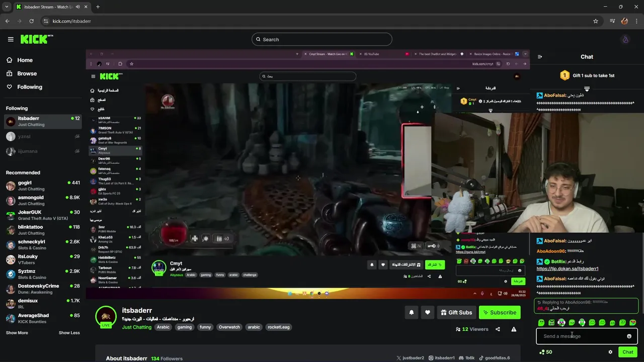Collapse recommended list with Show Less
The width and height of the screenshot is (644, 362).
69,333
